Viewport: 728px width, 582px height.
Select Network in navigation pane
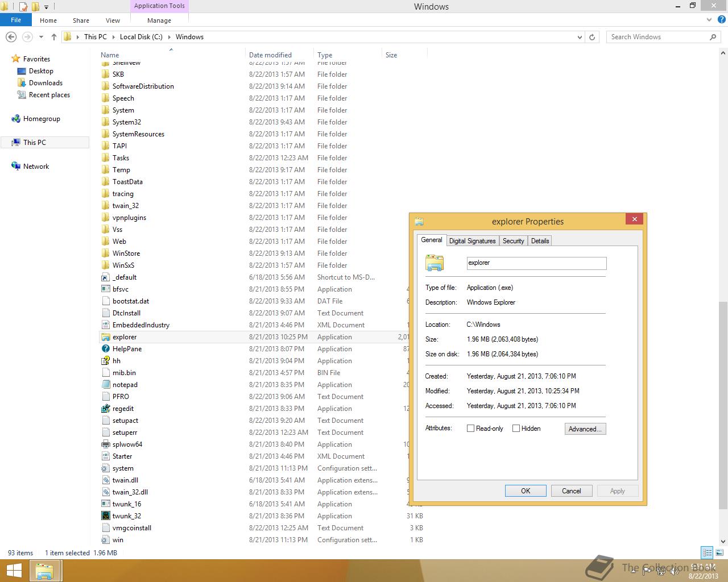click(36, 167)
